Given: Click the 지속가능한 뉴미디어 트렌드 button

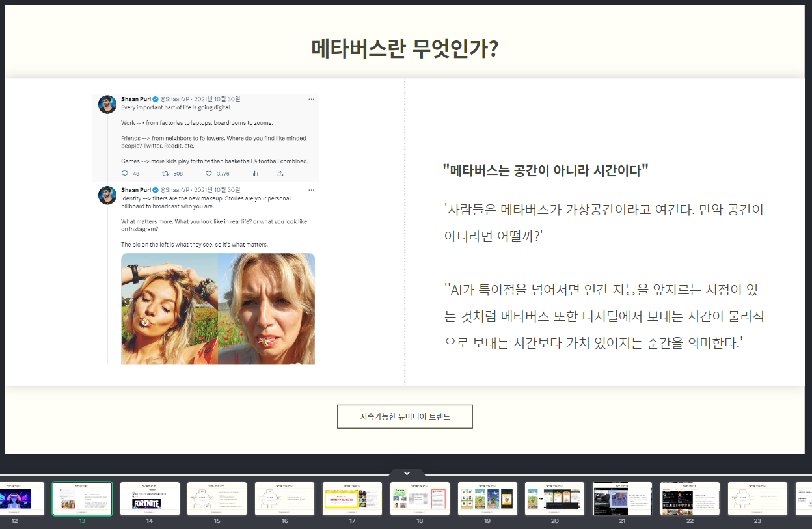Looking at the screenshot, I should 405,416.
